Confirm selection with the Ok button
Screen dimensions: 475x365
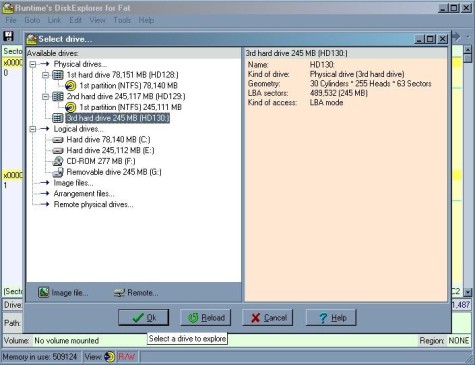tap(144, 318)
